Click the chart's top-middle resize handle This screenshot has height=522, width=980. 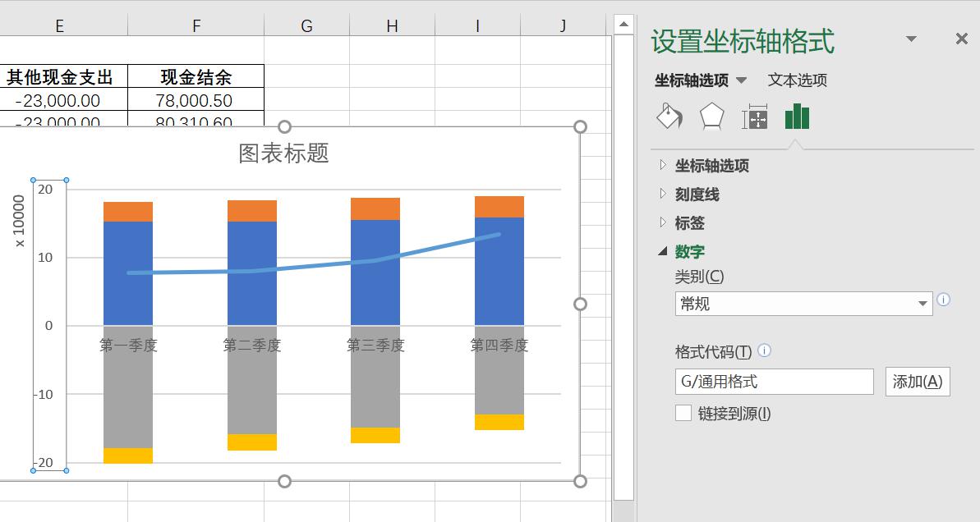click(x=284, y=126)
